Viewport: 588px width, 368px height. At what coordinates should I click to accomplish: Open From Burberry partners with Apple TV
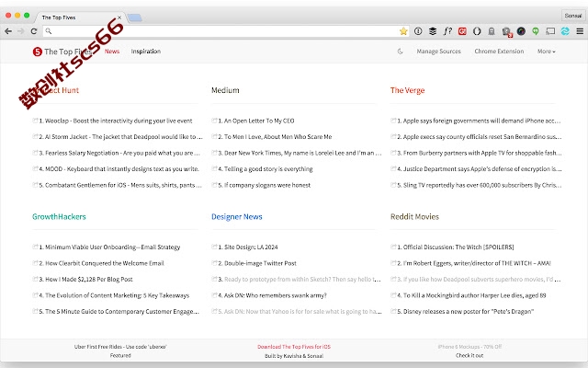tap(480, 153)
